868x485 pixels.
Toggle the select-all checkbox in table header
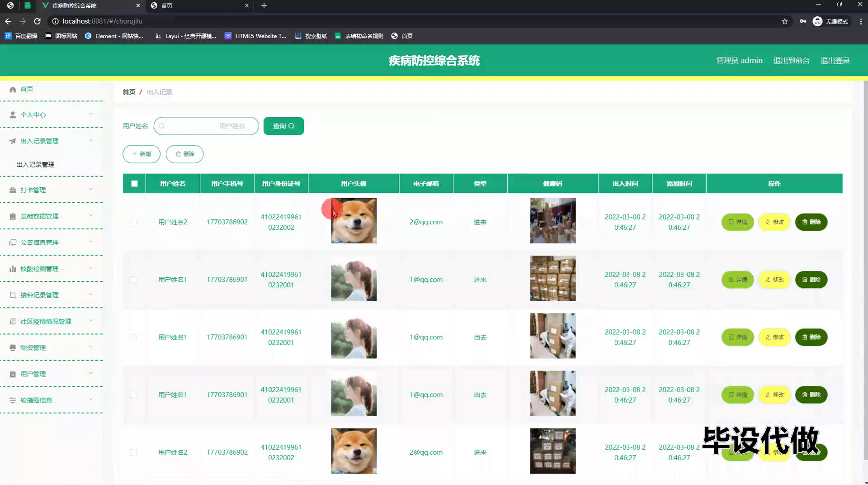point(134,183)
